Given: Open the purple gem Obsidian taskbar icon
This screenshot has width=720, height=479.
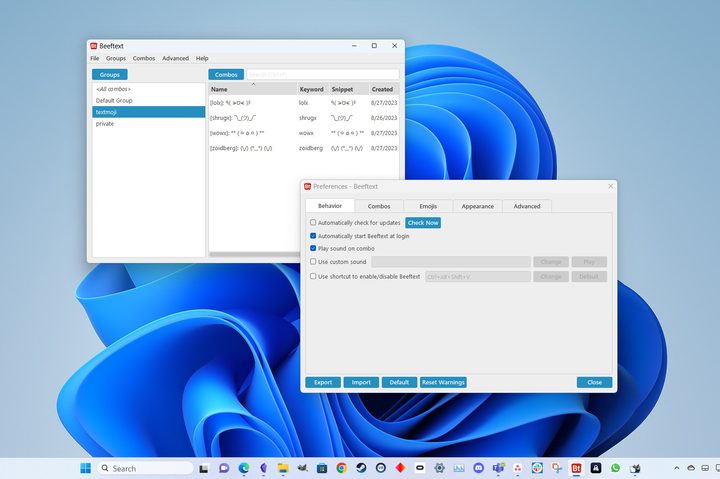Looking at the screenshot, I should [x=263, y=468].
